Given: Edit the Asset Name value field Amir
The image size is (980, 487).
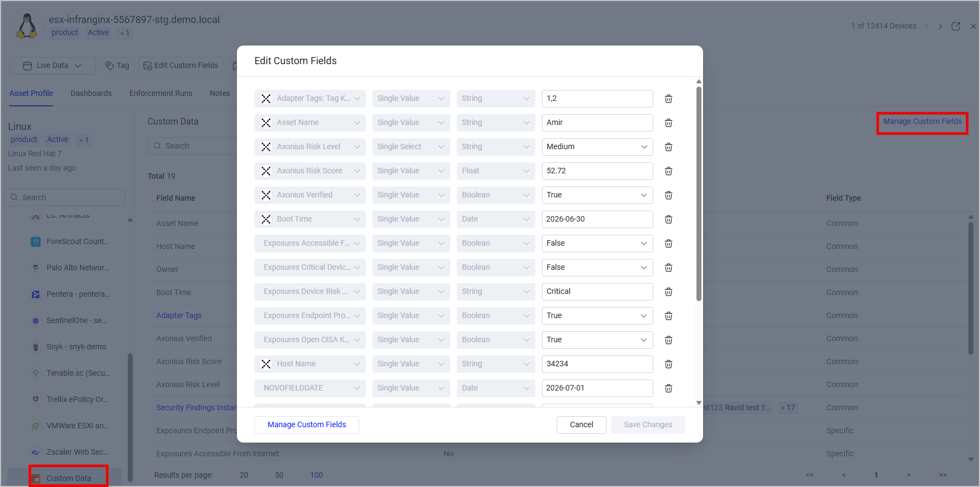Looking at the screenshot, I should point(597,123).
